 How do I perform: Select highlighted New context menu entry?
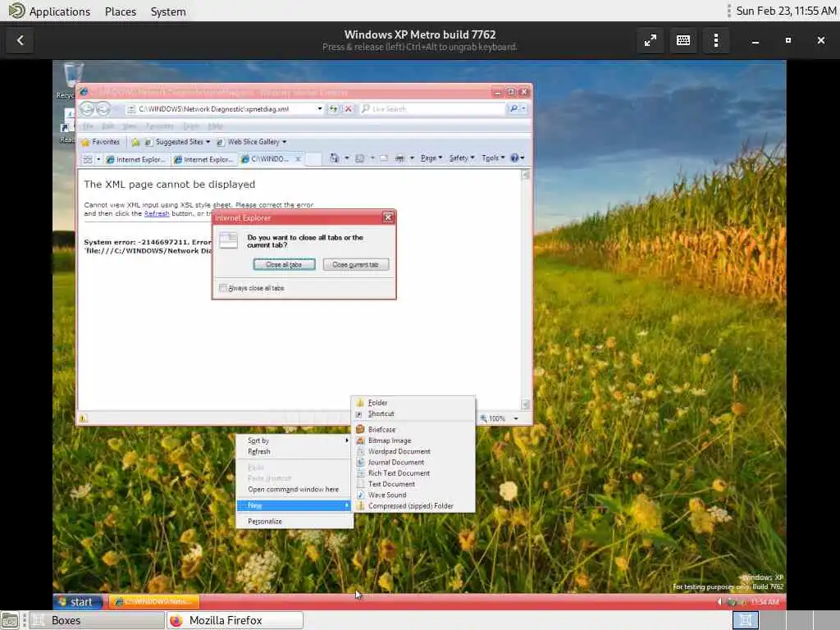[294, 505]
